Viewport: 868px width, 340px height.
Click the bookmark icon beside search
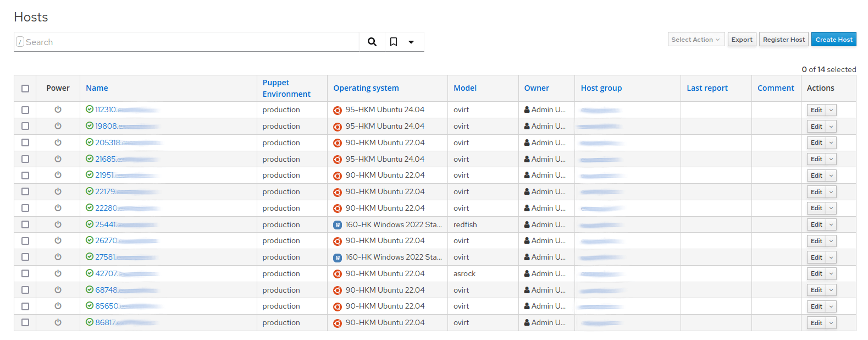tap(394, 42)
